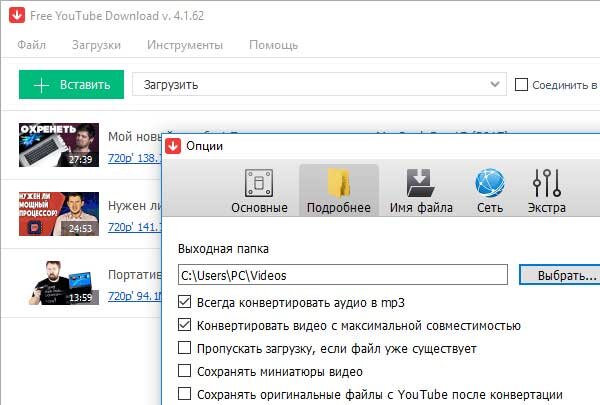Image resolution: width=600 pixels, height=405 pixels.
Task: Open the Экстра sliders tab
Action: coord(546,191)
